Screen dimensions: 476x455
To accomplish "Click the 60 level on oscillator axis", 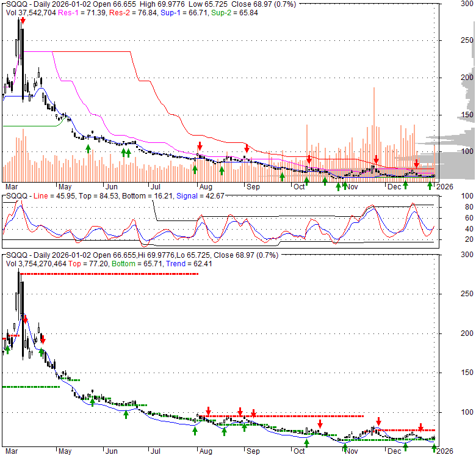I will (469, 218).
